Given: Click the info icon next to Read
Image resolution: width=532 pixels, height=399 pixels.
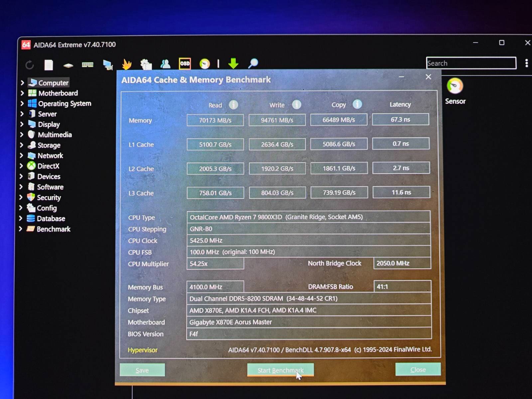Looking at the screenshot, I should 233,105.
